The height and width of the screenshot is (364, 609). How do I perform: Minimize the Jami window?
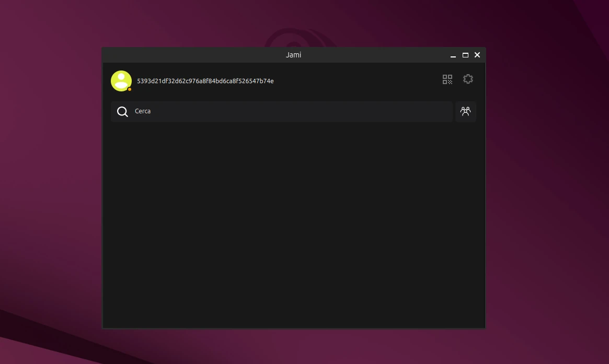453,55
